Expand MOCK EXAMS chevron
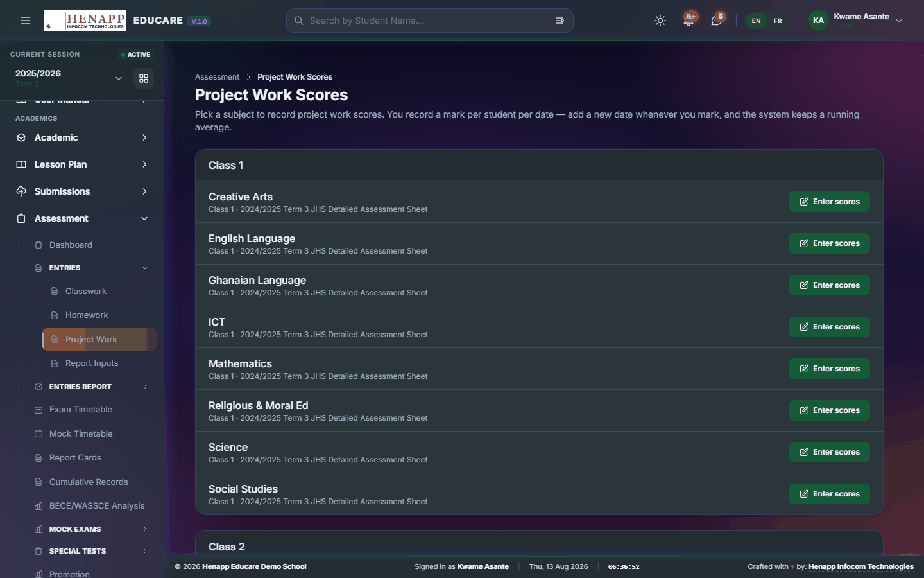The image size is (924, 578). 145,529
